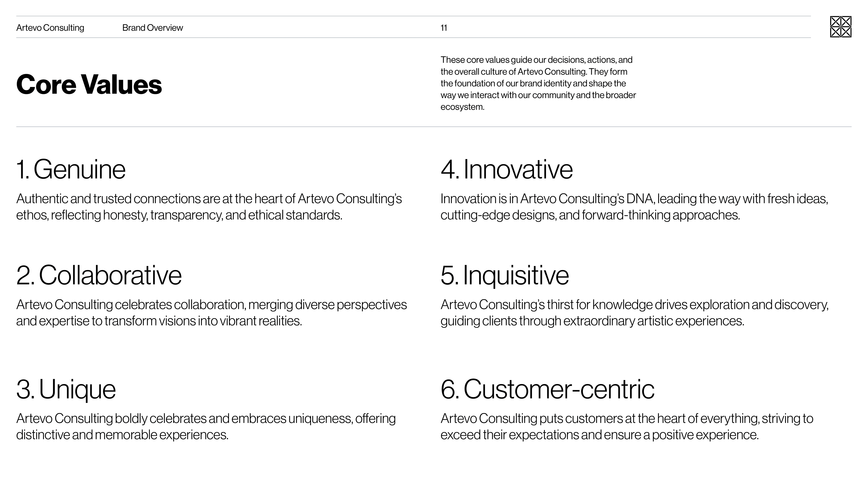Click the description about celebrating collaboration
This screenshot has height=488, width=868.
[211, 312]
